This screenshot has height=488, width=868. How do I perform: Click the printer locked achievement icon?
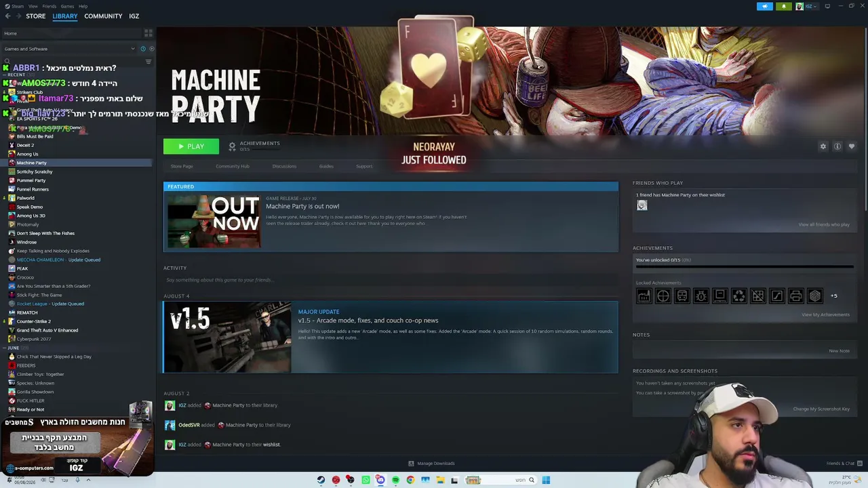(x=795, y=296)
